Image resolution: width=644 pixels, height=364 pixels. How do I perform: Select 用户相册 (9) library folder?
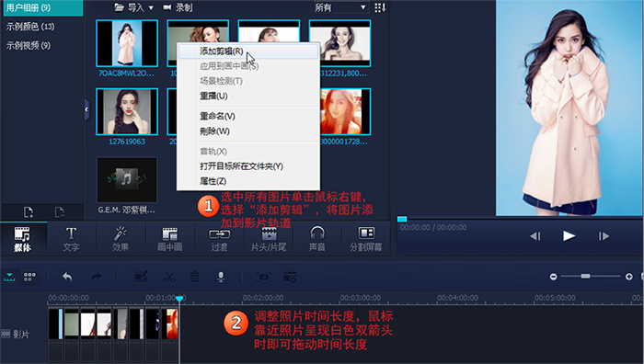[x=42, y=7]
